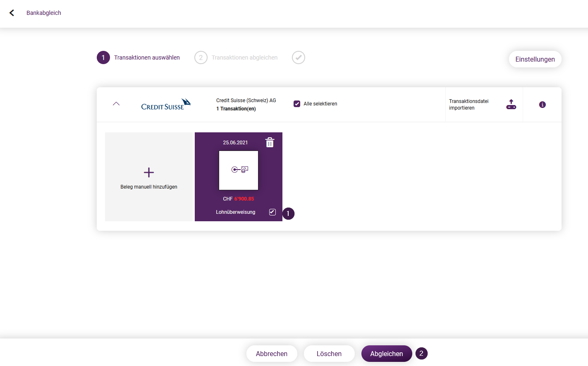Screen dimensions: 588x366
Task: Click the step 1 circle badge
Action: click(x=103, y=57)
